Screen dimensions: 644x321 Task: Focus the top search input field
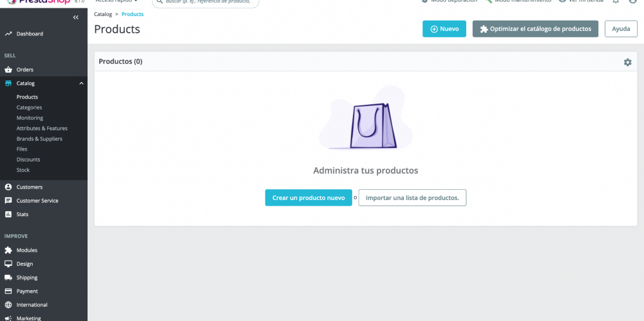206,2
